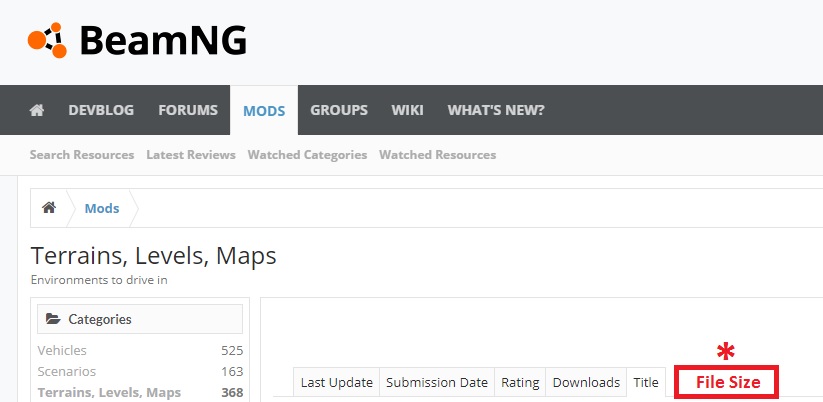This screenshot has height=402, width=823.
Task: Click the 'Terrains, Levels, Maps' page heading
Action: click(x=154, y=256)
